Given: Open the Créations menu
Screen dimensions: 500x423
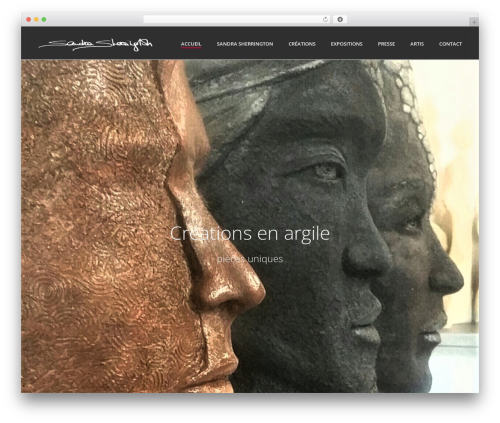Looking at the screenshot, I should [x=302, y=44].
